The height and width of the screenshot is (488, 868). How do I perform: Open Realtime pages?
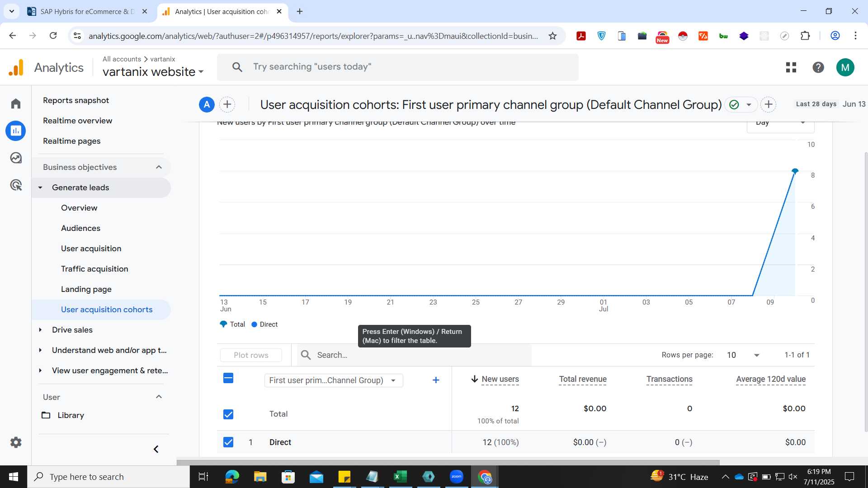click(x=72, y=141)
